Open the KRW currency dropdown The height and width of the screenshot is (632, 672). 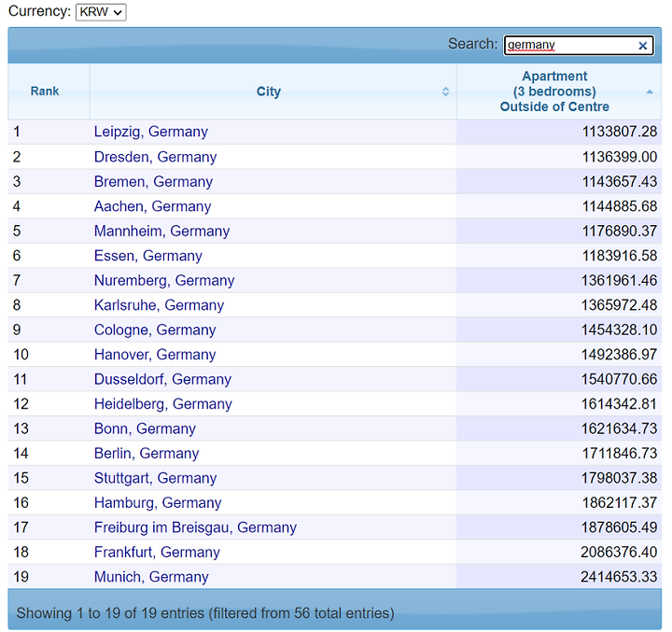click(101, 12)
